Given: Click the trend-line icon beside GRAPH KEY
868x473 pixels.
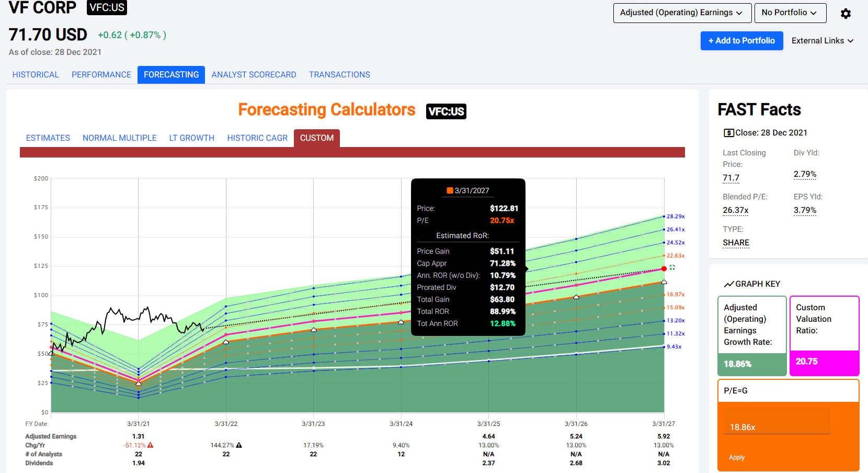Looking at the screenshot, I should point(729,284).
